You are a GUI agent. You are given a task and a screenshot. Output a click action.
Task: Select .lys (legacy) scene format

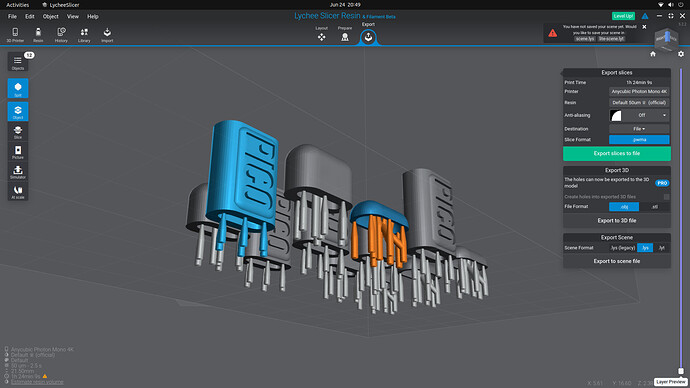(x=623, y=248)
